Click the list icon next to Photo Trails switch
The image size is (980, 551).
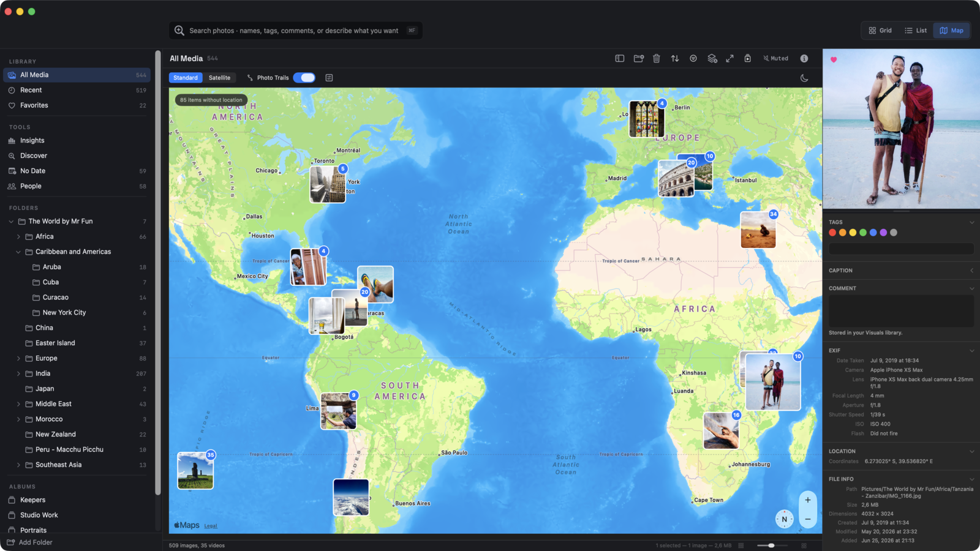pyautogui.click(x=329, y=78)
